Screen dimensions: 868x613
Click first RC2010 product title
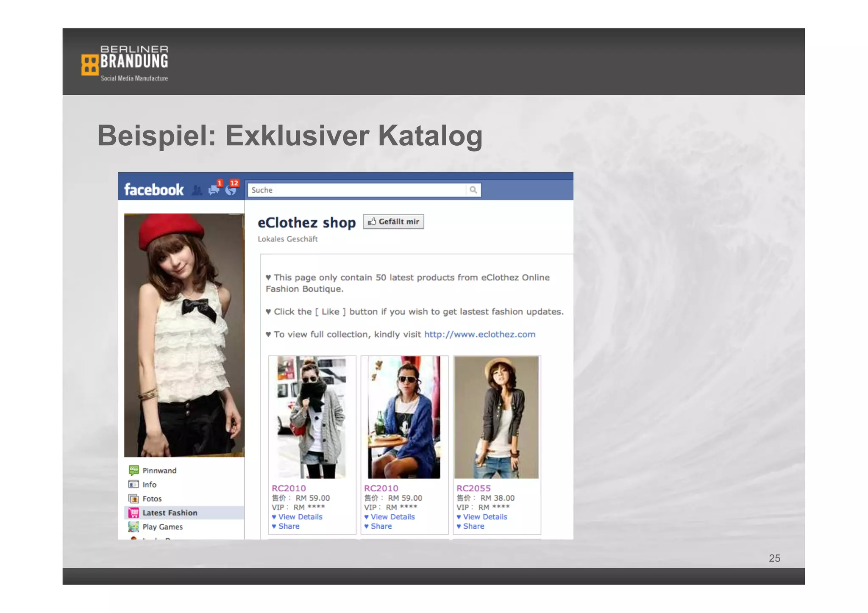pyautogui.click(x=289, y=488)
